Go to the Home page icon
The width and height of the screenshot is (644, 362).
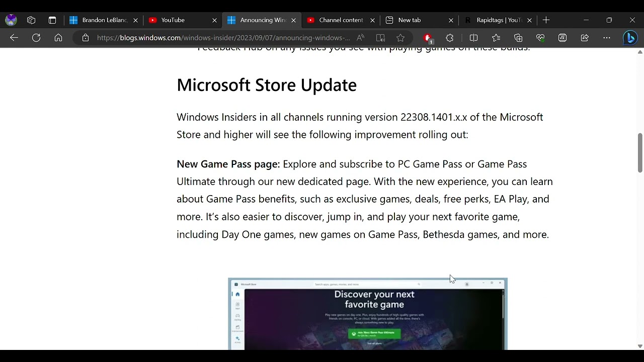[x=58, y=38]
